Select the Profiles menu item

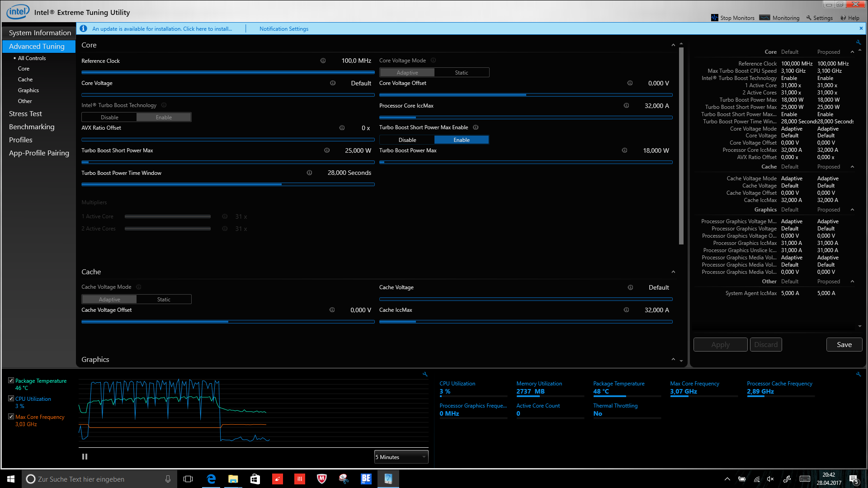[21, 140]
